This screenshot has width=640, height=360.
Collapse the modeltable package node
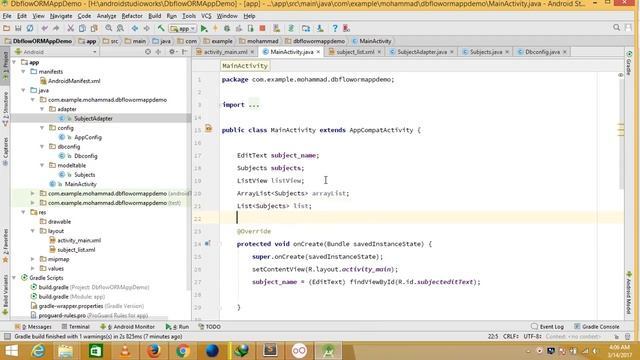point(42,165)
